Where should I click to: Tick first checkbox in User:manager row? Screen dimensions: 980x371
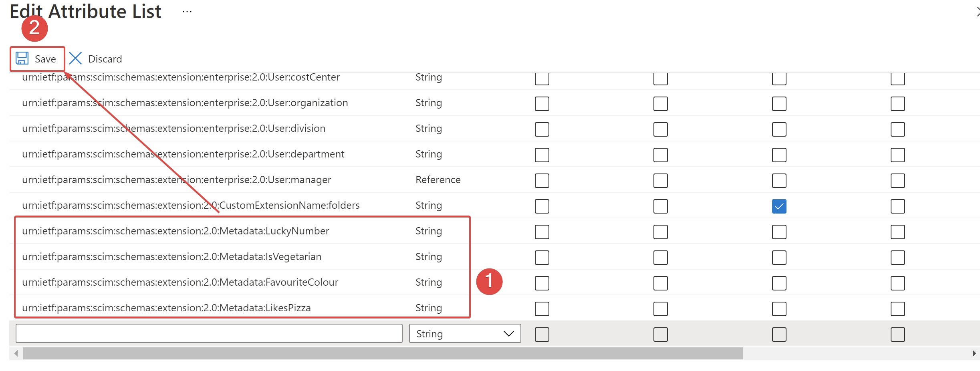542,181
